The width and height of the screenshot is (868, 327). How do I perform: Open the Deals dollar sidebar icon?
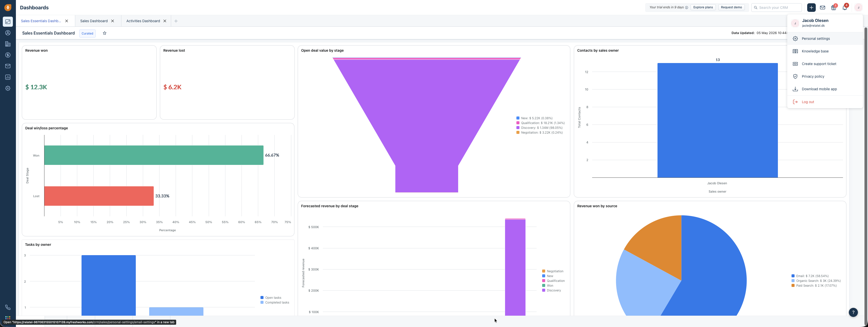pos(8,55)
